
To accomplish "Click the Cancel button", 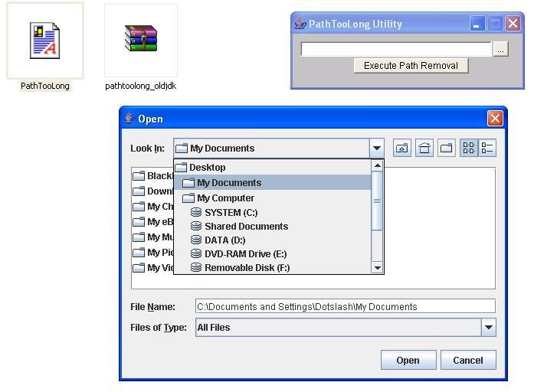I will (468, 360).
